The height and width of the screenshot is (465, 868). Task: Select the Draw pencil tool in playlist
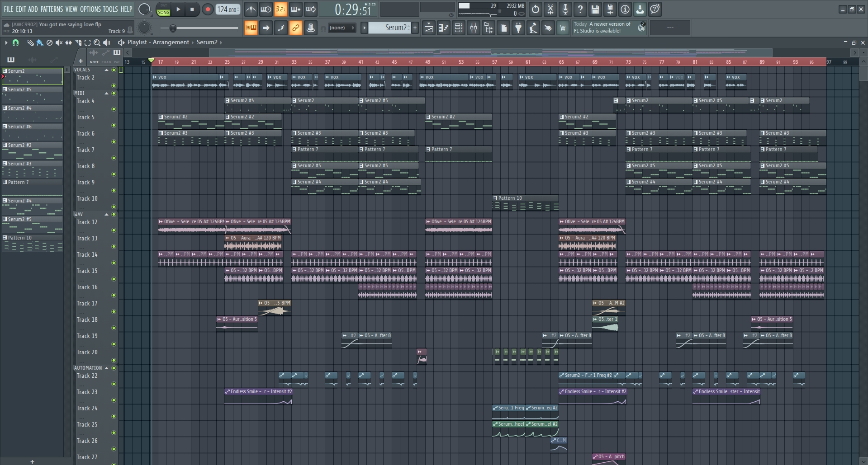(x=30, y=42)
